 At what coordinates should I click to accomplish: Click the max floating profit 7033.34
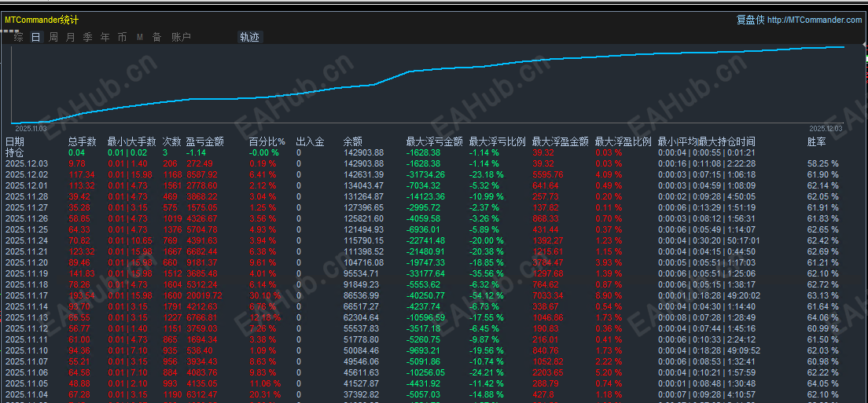(x=548, y=295)
